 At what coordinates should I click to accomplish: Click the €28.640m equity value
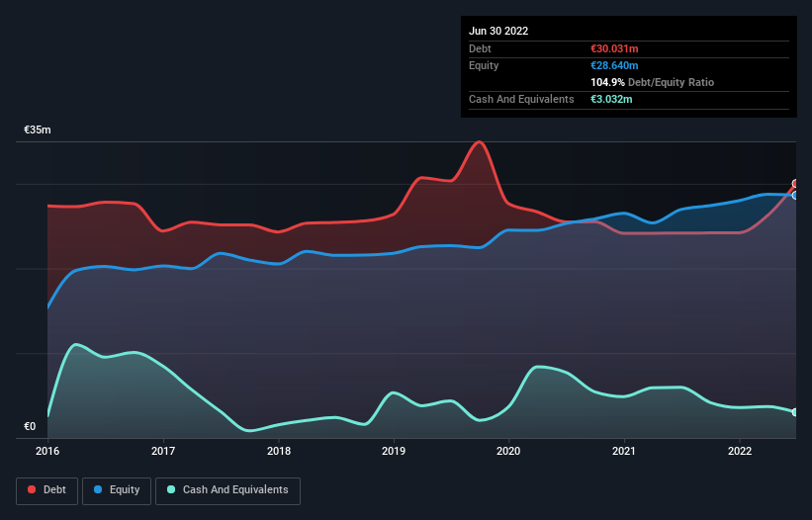614,65
